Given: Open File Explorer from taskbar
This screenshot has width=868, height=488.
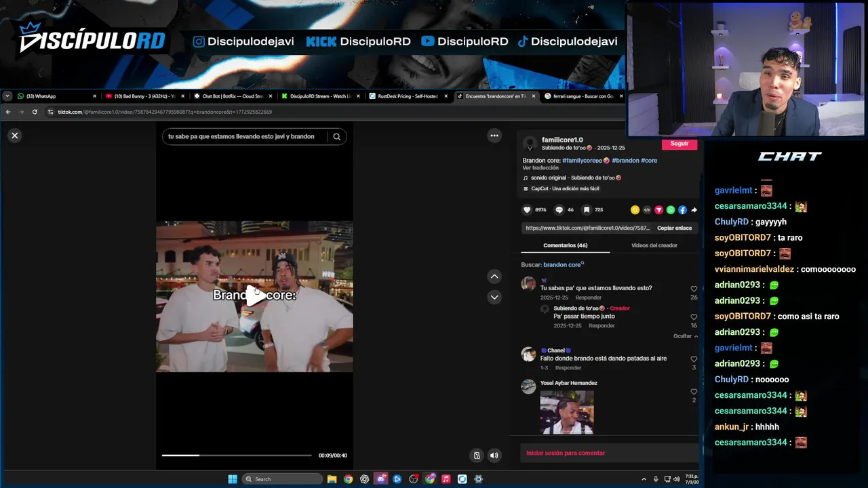Looking at the screenshot, I should [x=332, y=479].
